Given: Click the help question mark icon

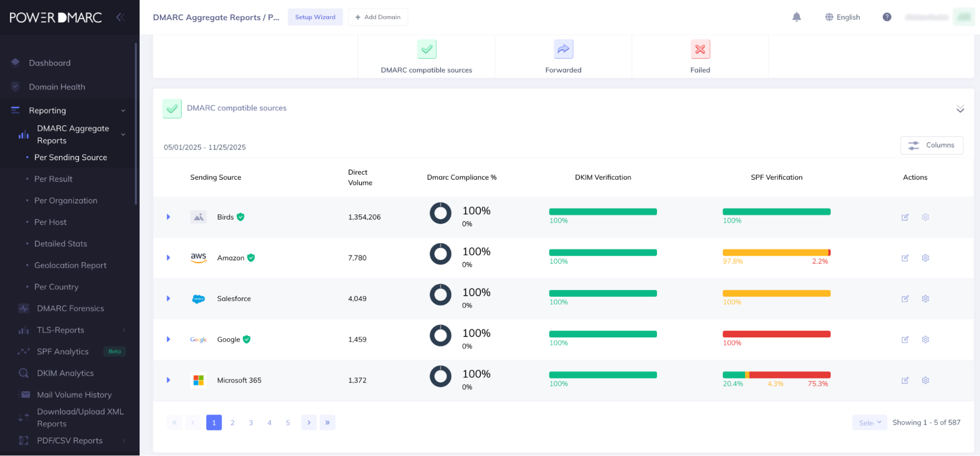Looking at the screenshot, I should [x=887, y=17].
